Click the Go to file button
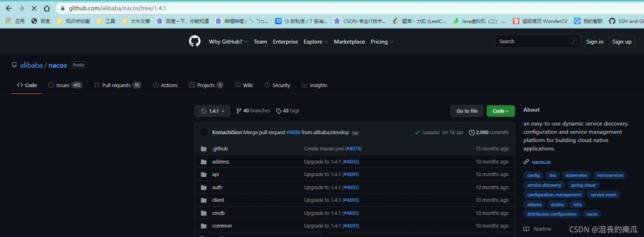This screenshot has width=644, height=237. pos(467,111)
